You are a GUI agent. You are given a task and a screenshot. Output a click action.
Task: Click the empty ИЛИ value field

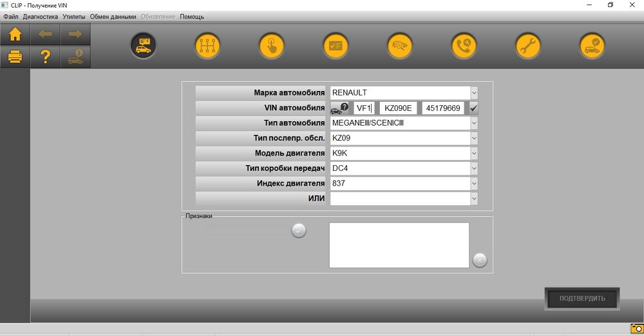(400, 199)
